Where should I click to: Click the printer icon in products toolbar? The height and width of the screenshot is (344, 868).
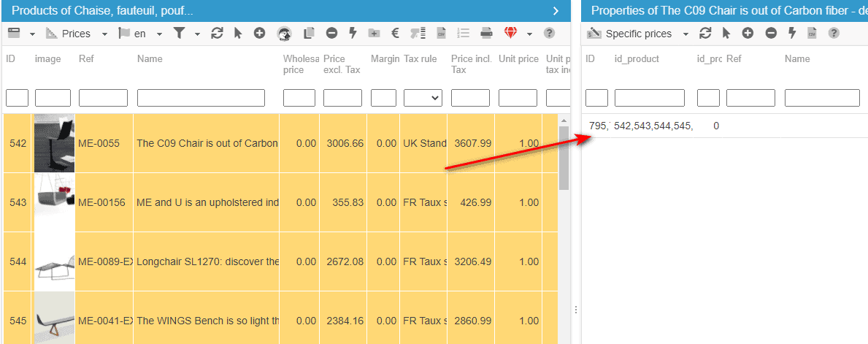pyautogui.click(x=486, y=34)
